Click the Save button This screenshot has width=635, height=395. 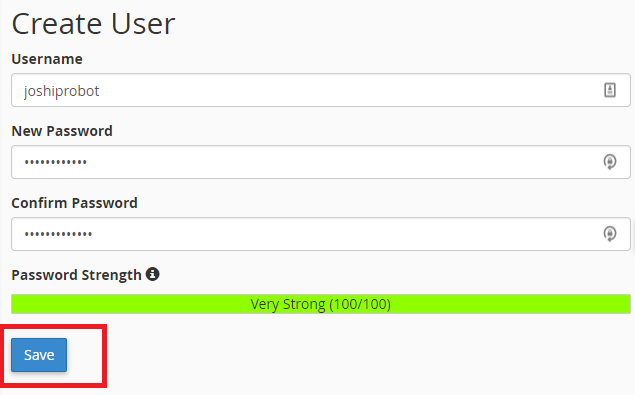click(39, 355)
